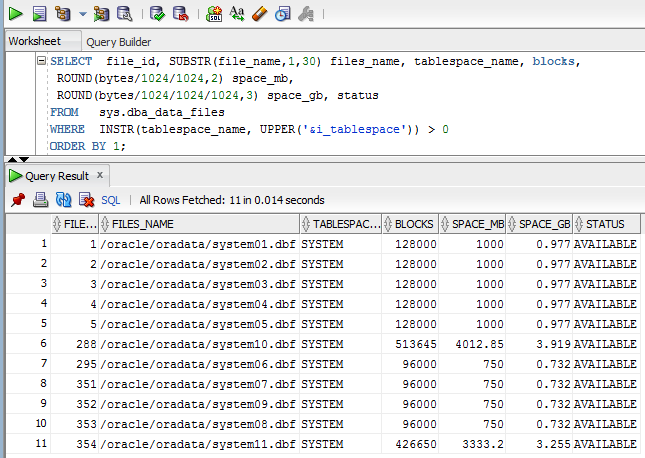
Task: Select the cell /oracle/oradata/system11.dbf
Action: [198, 444]
